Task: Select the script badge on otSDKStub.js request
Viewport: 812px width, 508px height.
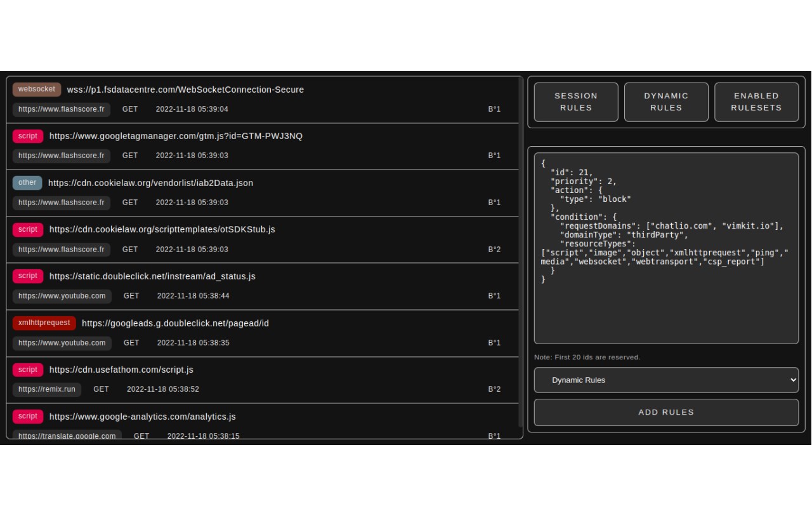Action: [x=28, y=229]
